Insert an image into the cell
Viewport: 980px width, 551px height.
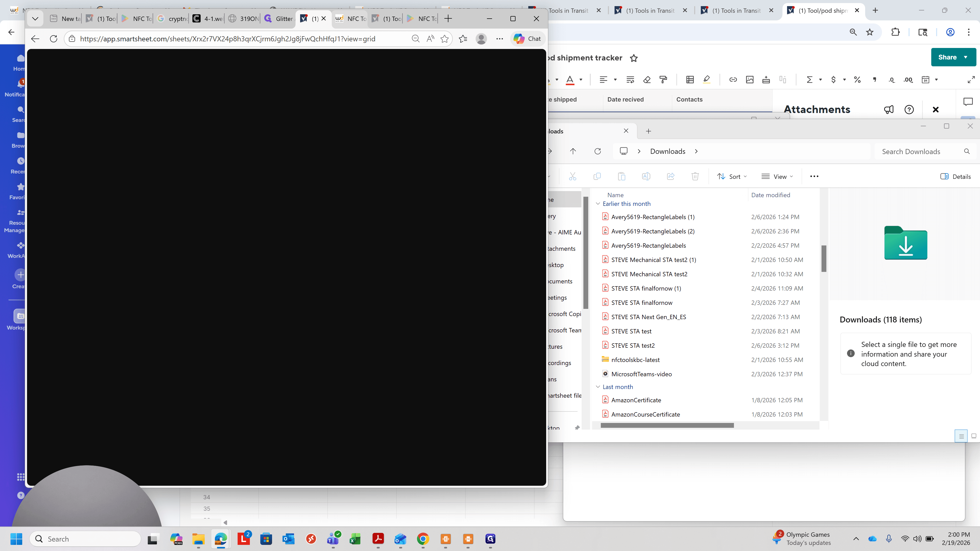tap(750, 80)
